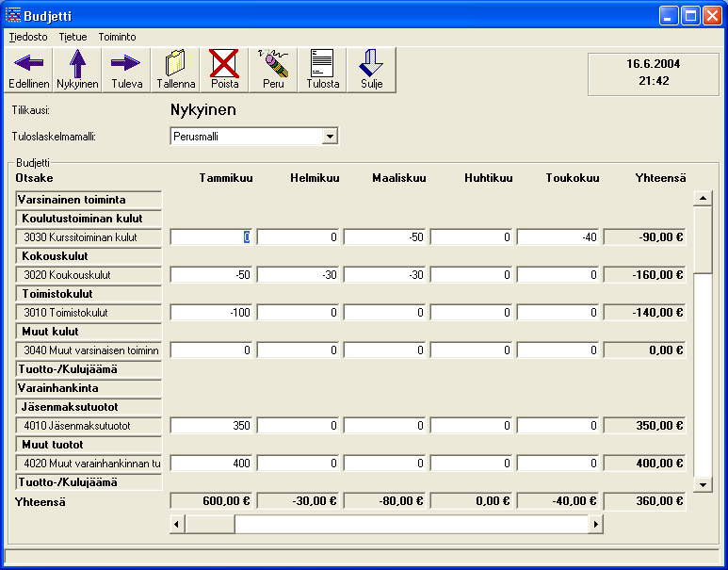Click the vertical budget scrollbar thumb

coord(703,239)
